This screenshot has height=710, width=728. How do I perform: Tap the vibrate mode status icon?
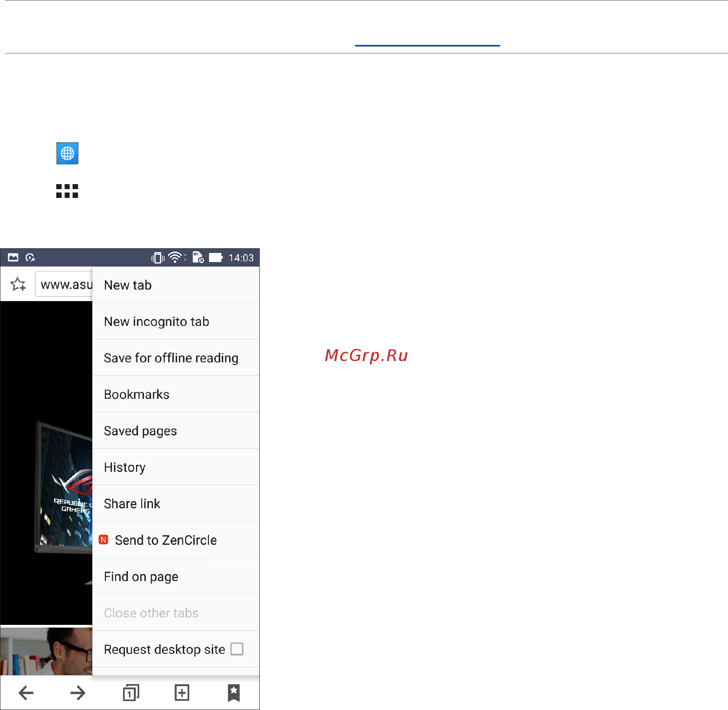pyautogui.click(x=158, y=257)
